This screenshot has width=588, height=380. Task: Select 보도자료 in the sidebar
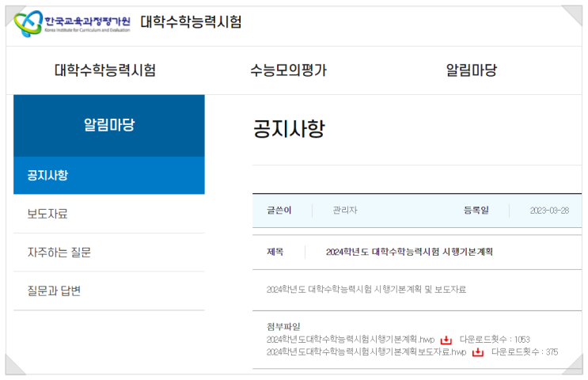pos(109,214)
